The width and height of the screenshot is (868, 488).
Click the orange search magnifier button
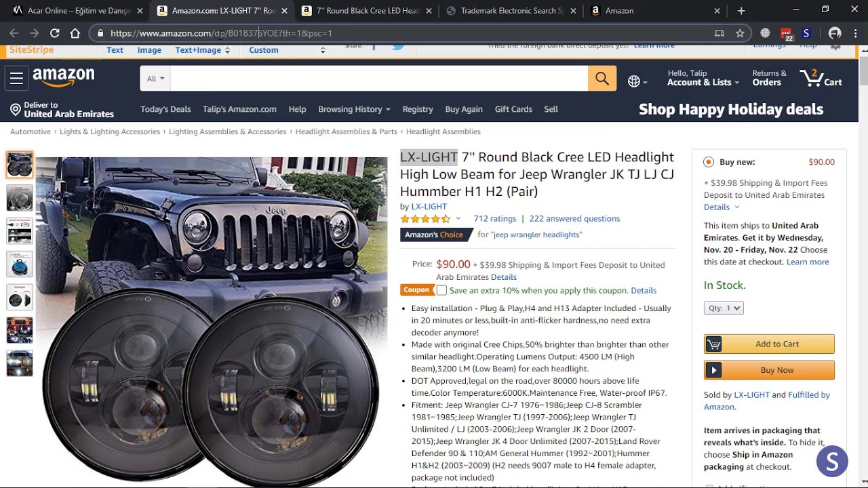tap(602, 79)
